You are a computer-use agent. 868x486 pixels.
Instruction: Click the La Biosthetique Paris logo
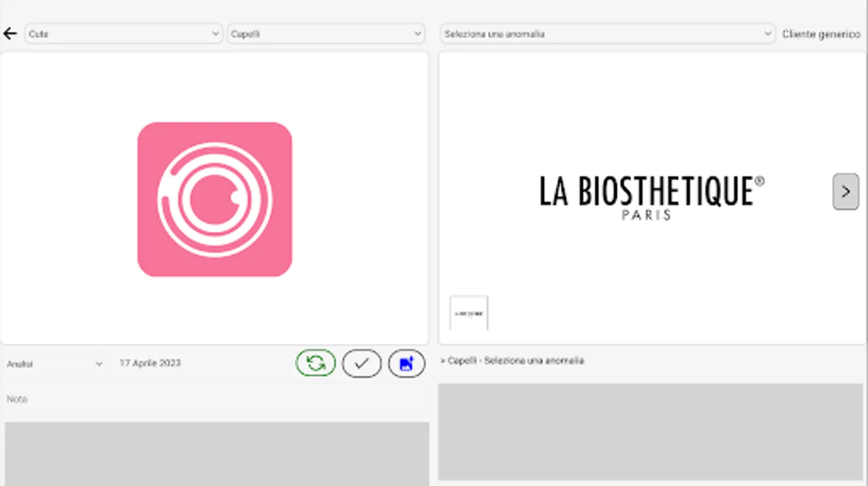coord(652,198)
